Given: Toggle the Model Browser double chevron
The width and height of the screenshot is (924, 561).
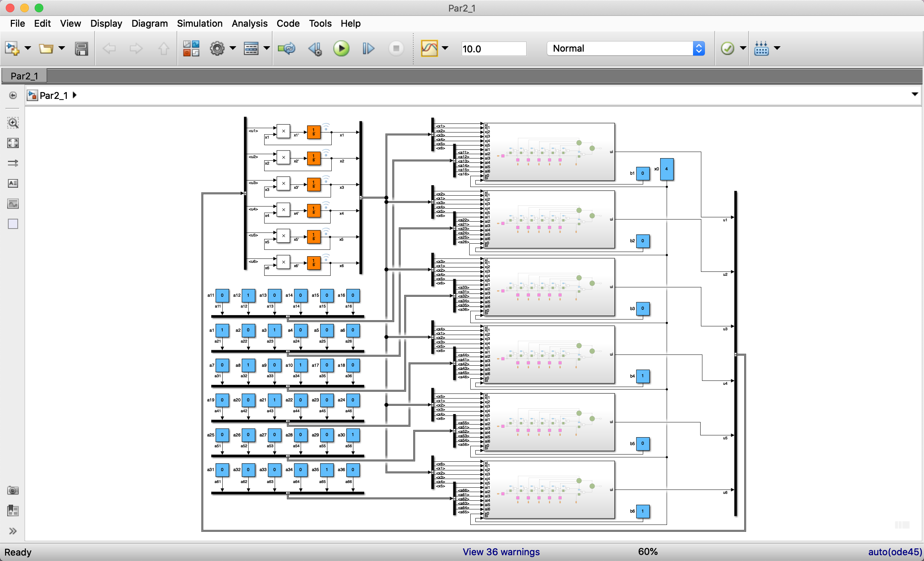Looking at the screenshot, I should point(13,531).
